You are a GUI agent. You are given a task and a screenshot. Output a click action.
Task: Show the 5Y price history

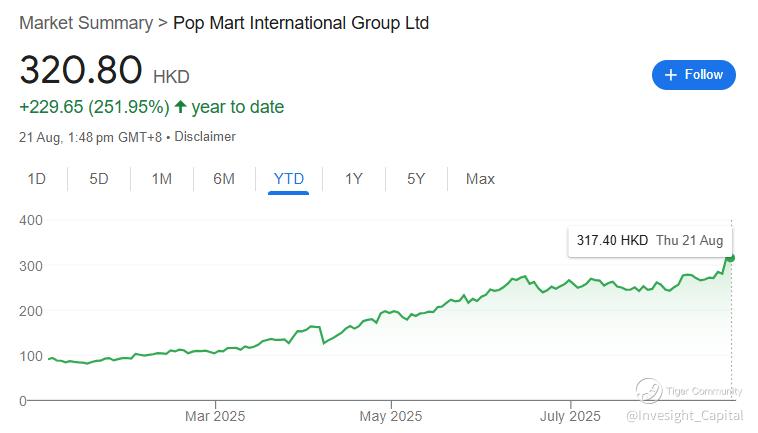point(416,179)
